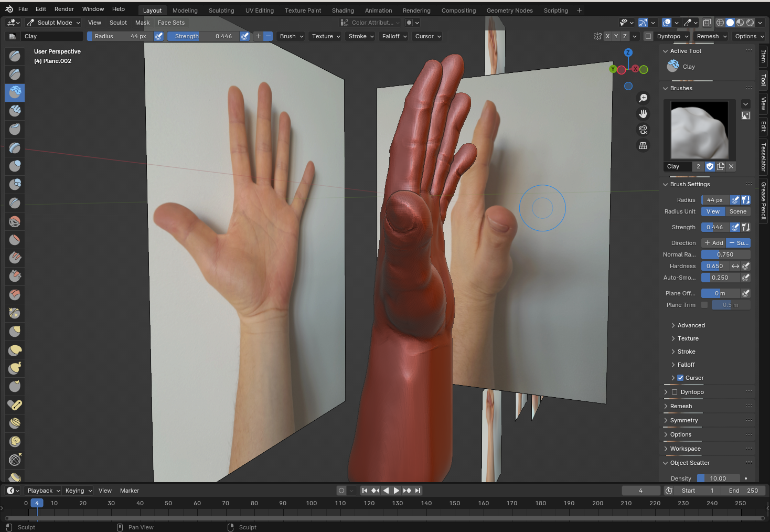
Task: Select the Thumb brush tool
Action: [x=15, y=387]
